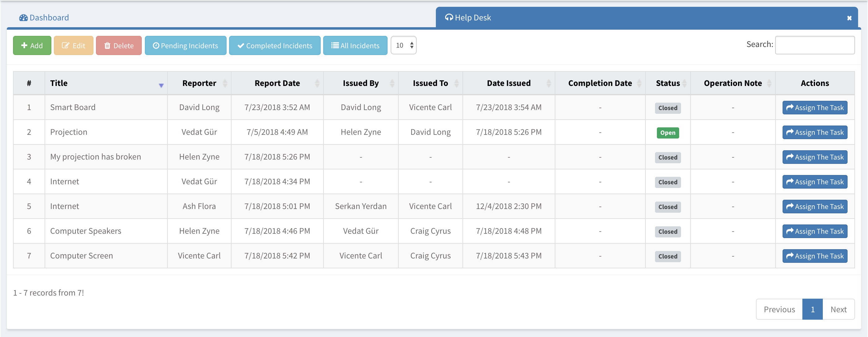Assign the task for Projection row
The image size is (868, 337).
[814, 132]
